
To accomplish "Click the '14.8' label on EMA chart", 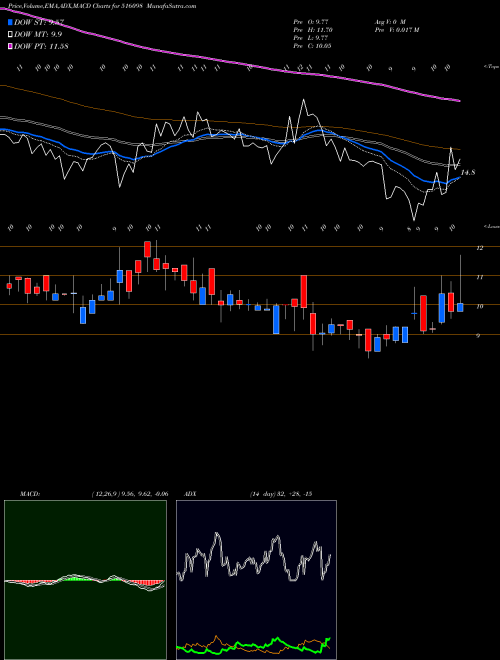I will coord(468,172).
